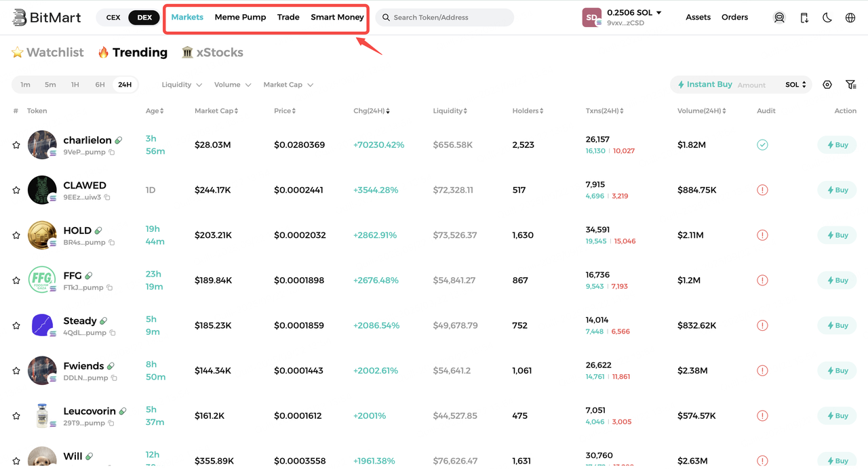Switch to CEX trading mode
This screenshot has width=868, height=469.
pos(113,17)
